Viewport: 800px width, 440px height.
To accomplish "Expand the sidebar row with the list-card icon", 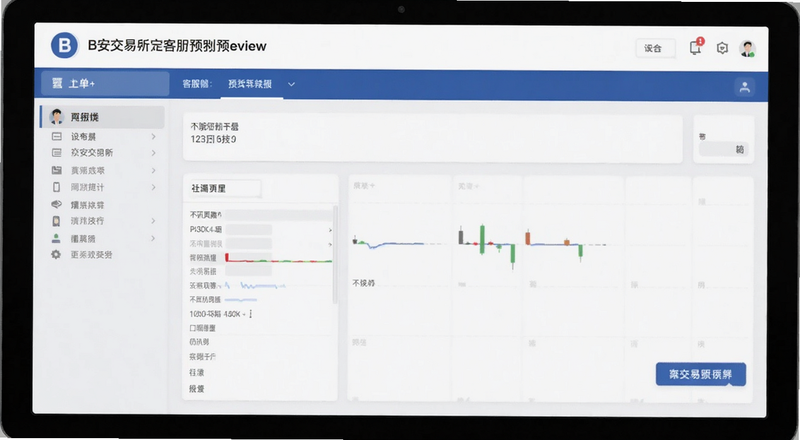I will [x=153, y=153].
